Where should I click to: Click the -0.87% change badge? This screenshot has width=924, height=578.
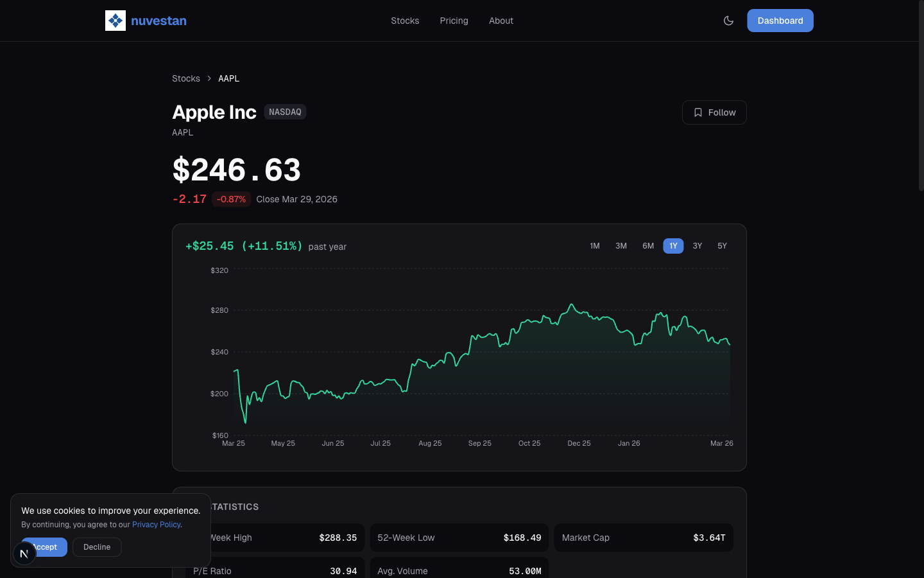pyautogui.click(x=231, y=199)
